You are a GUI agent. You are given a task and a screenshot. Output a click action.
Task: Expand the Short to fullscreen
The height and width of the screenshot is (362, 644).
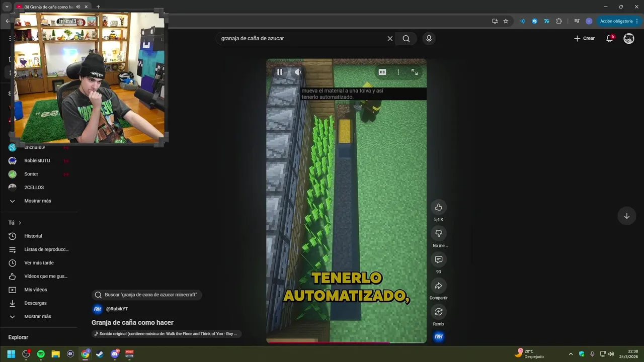click(x=415, y=72)
